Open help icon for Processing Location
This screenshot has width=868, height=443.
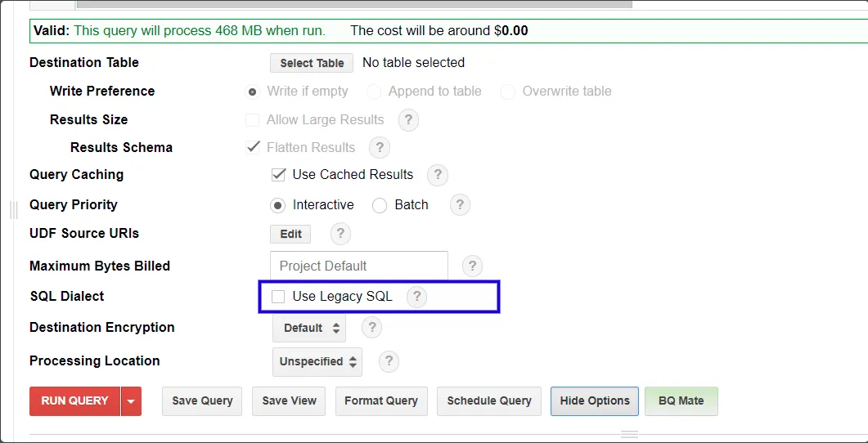pos(389,362)
